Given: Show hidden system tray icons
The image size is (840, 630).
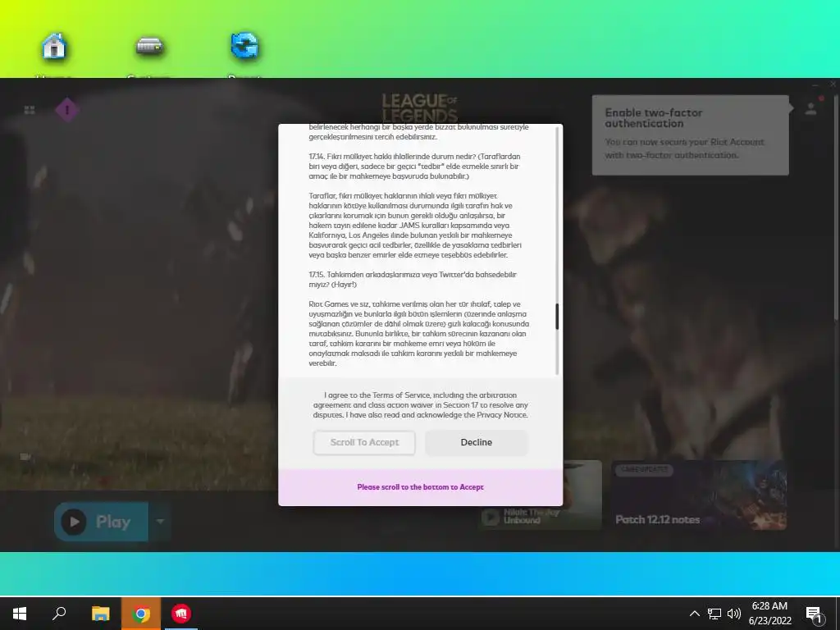Looking at the screenshot, I should 694,614.
